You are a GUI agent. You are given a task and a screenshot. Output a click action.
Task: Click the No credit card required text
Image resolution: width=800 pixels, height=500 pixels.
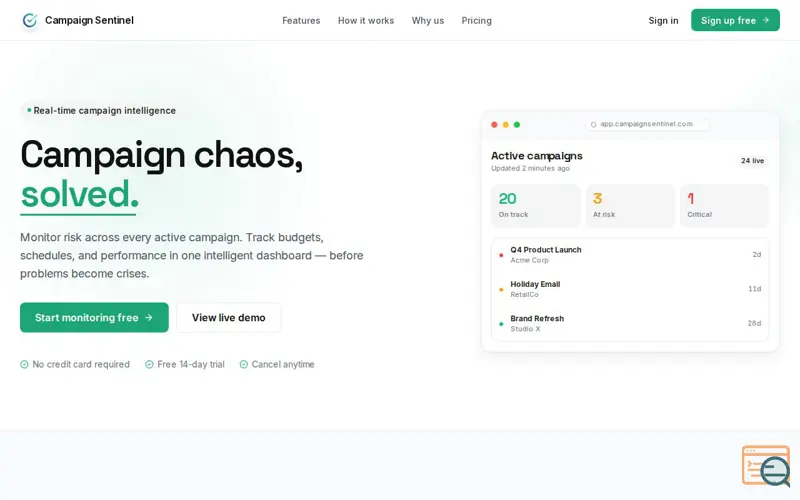pos(81,364)
